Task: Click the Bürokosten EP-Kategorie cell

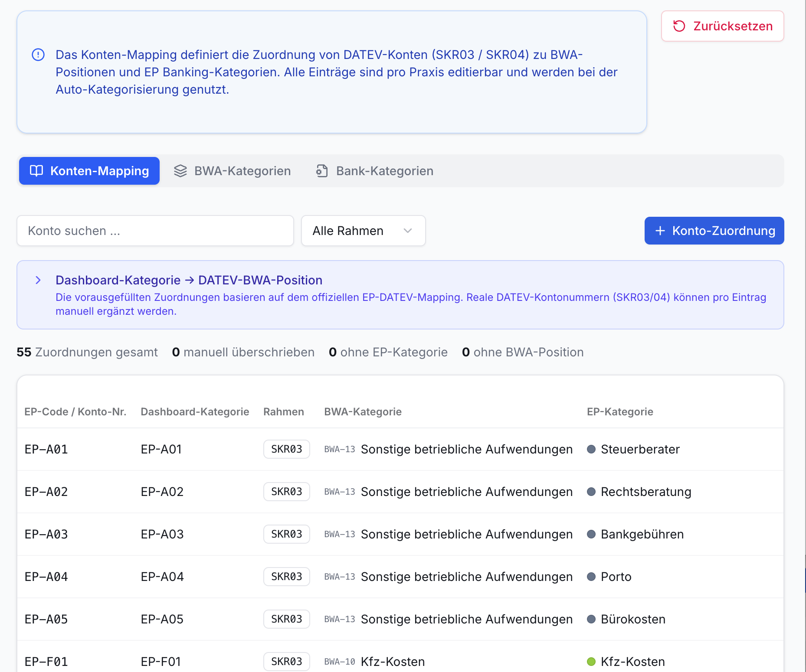Action: (x=626, y=619)
